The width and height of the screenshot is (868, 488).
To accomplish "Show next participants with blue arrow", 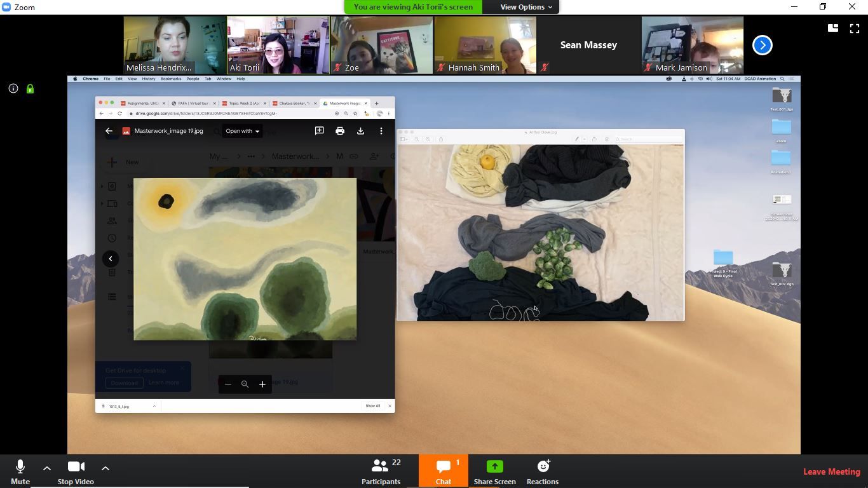I will [x=762, y=45].
